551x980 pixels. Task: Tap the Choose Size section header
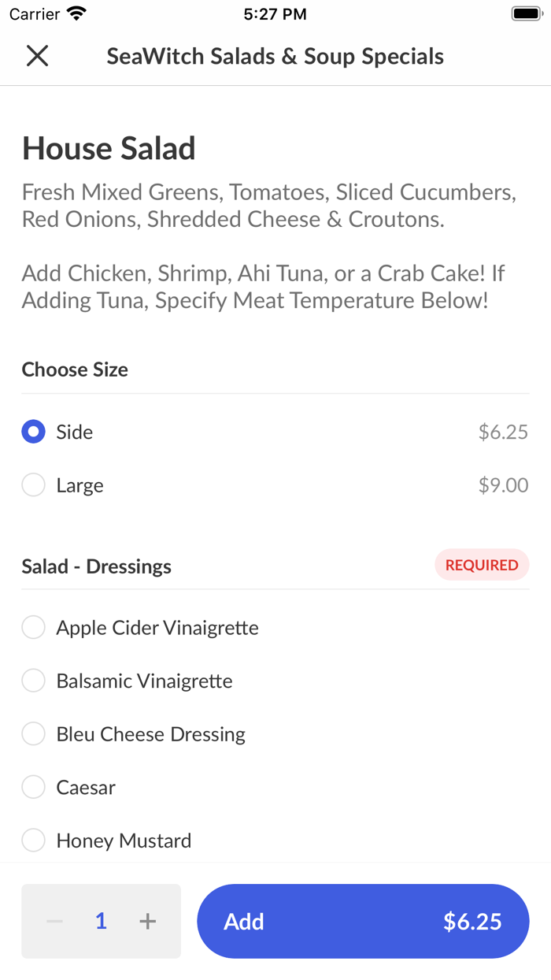pos(75,369)
